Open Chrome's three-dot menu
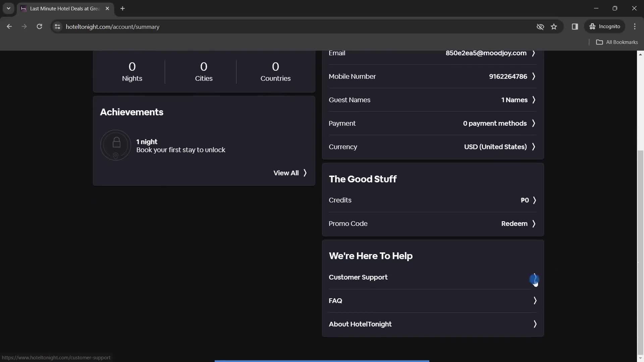Viewport: 644px width, 362px height. [635, 26]
